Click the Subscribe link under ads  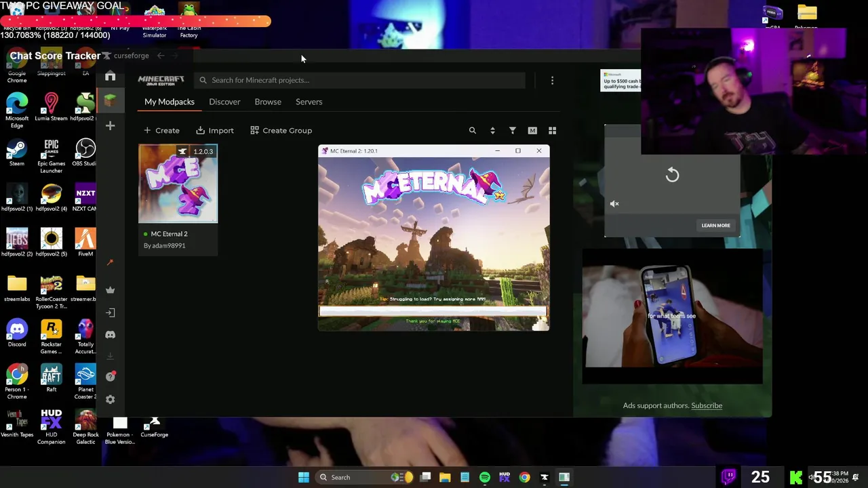coord(707,405)
